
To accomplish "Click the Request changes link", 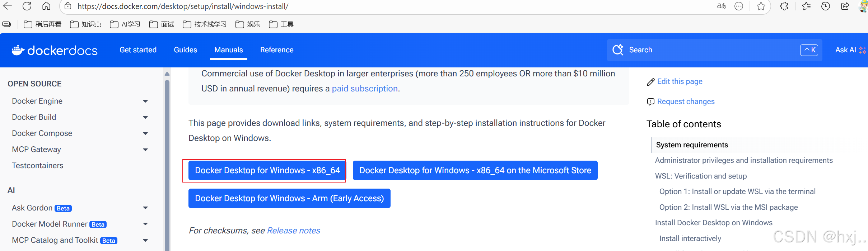I will 686,101.
